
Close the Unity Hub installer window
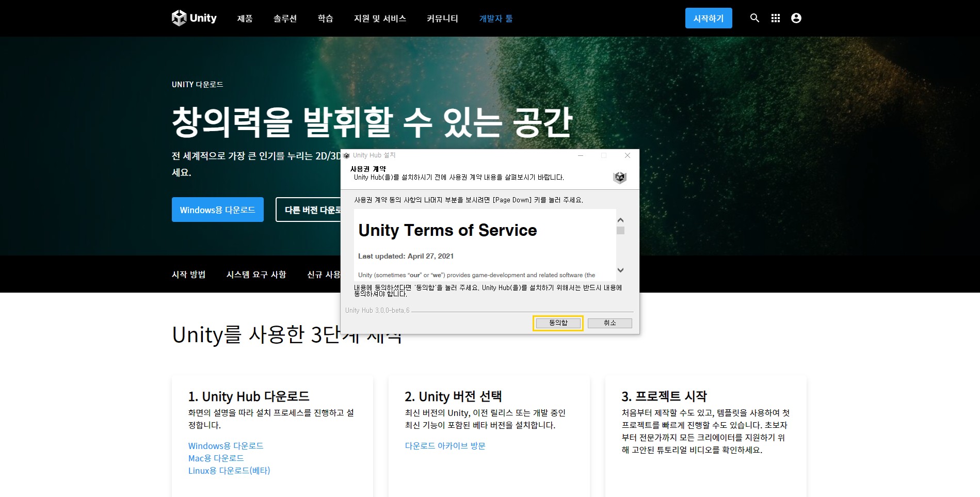point(628,155)
